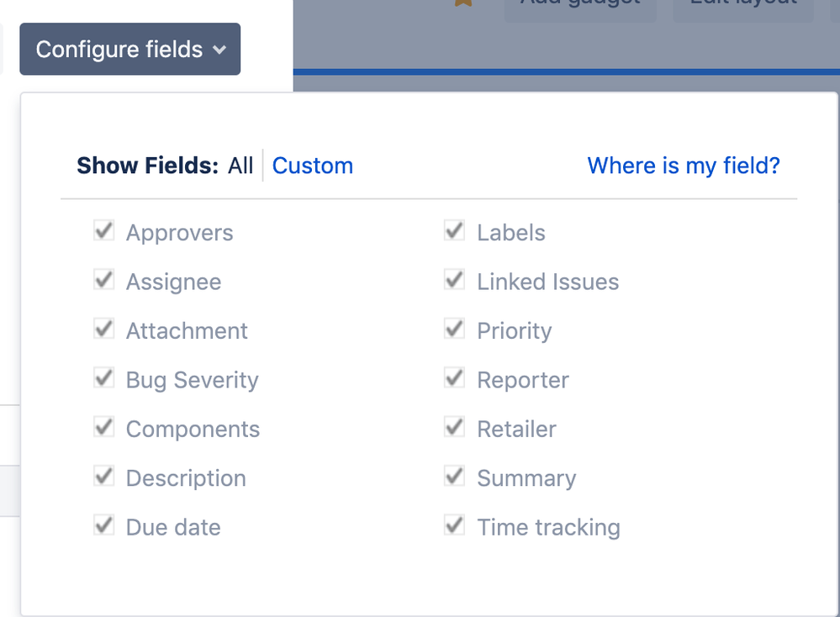Uncheck the Retailer field checkbox
This screenshot has height=617, width=840.
click(455, 428)
